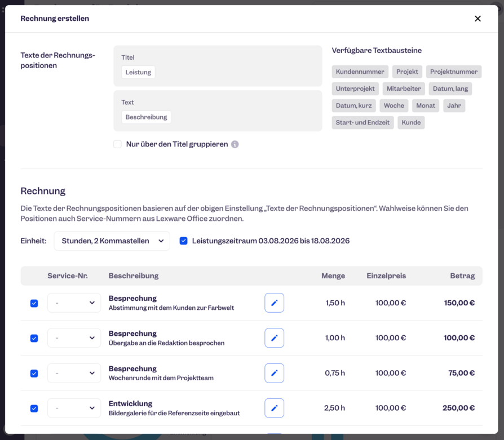
Task: Select the Jahr text block
Action: tap(454, 106)
